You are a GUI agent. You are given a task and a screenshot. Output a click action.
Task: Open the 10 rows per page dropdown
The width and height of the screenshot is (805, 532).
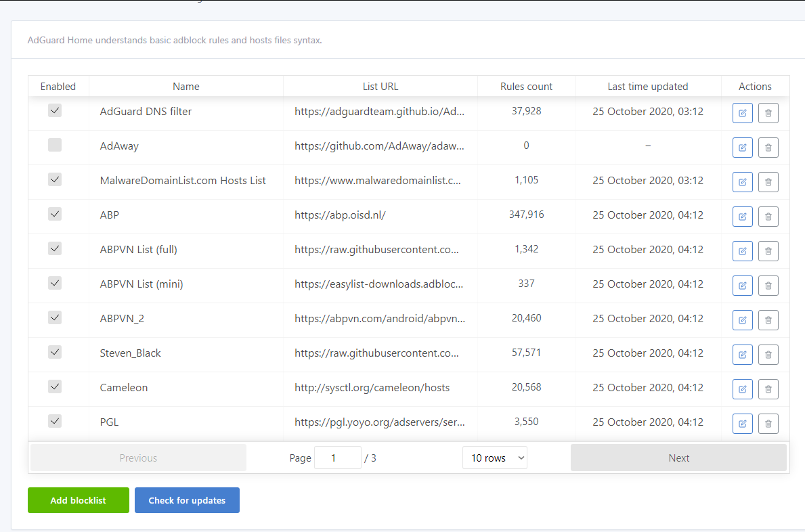point(495,458)
